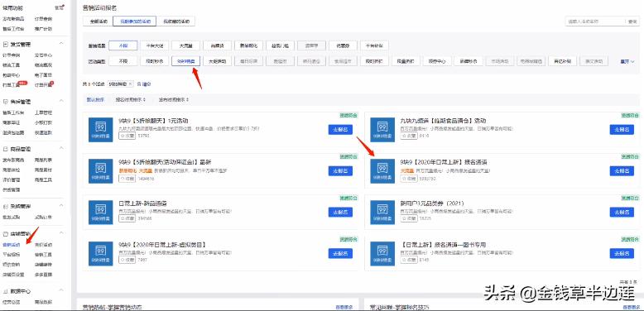
Task: Click the activity name search input field
Action: pyautogui.click(x=594, y=21)
